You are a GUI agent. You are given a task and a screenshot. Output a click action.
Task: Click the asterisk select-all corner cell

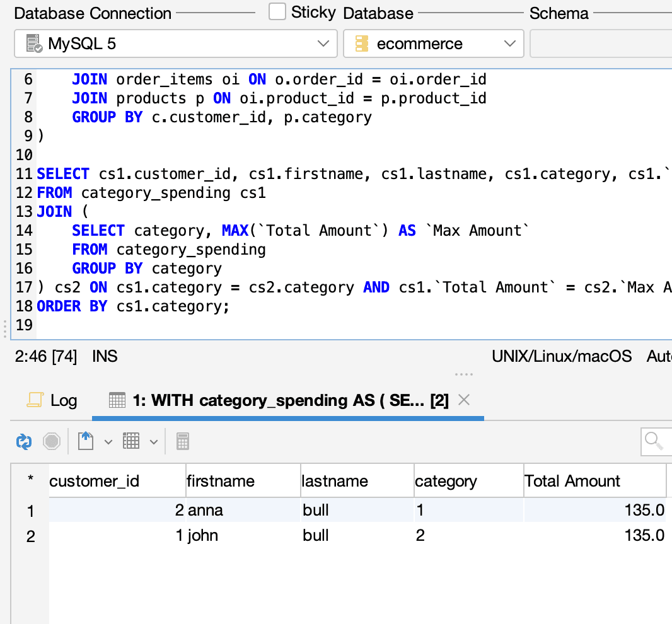30,480
